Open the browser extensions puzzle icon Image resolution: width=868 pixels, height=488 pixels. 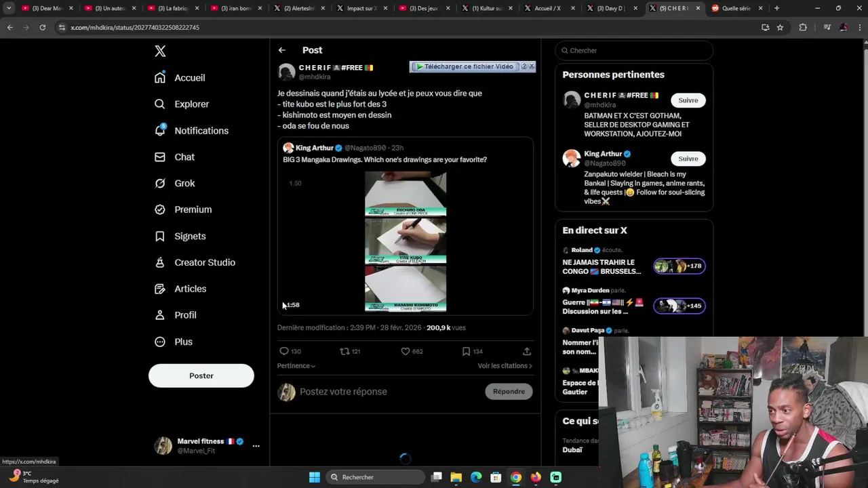pyautogui.click(x=803, y=27)
